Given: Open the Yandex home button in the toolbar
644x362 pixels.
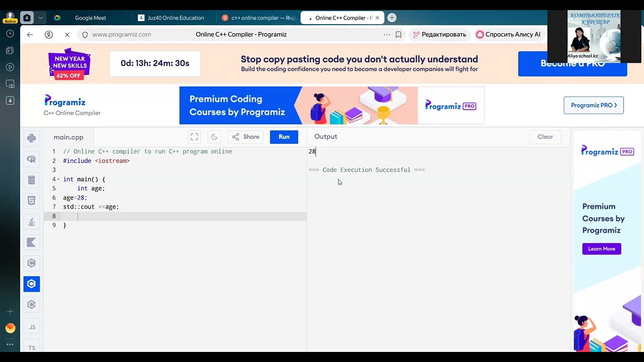Looking at the screenshot, I should click(49, 35).
